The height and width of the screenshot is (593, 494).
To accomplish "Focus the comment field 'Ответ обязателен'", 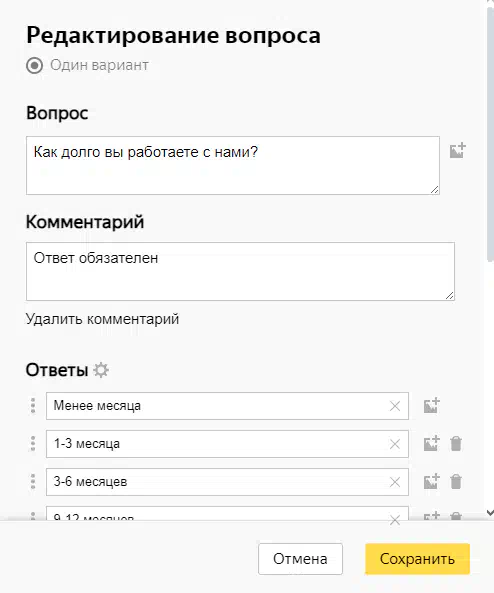I will pos(240,272).
